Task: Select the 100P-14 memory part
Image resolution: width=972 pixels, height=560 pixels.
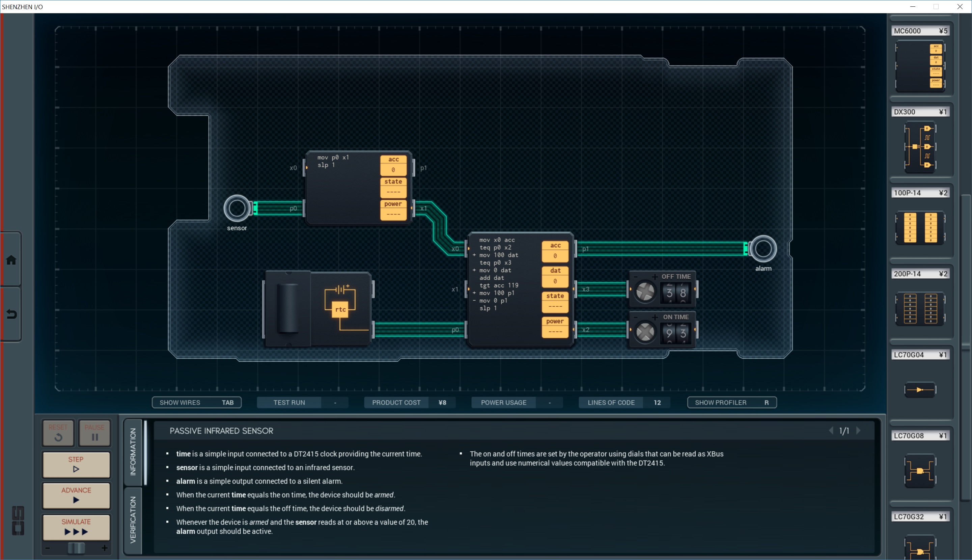Action: (x=920, y=228)
